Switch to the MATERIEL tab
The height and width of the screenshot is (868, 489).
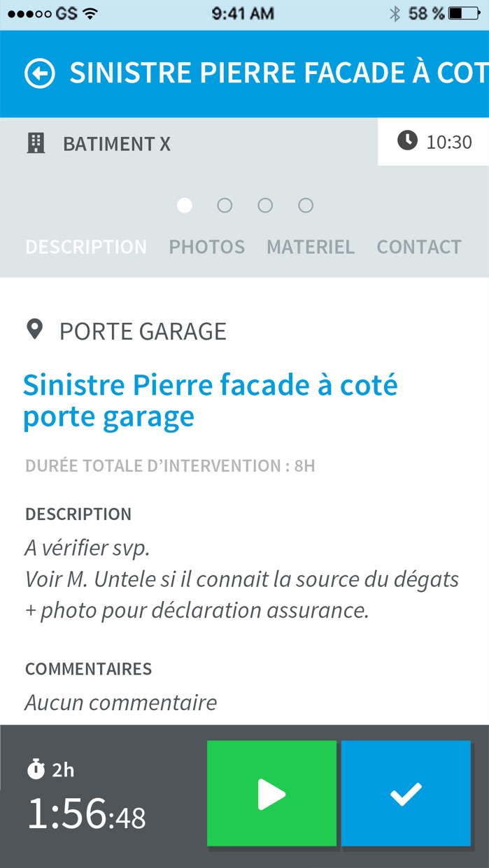click(x=311, y=247)
